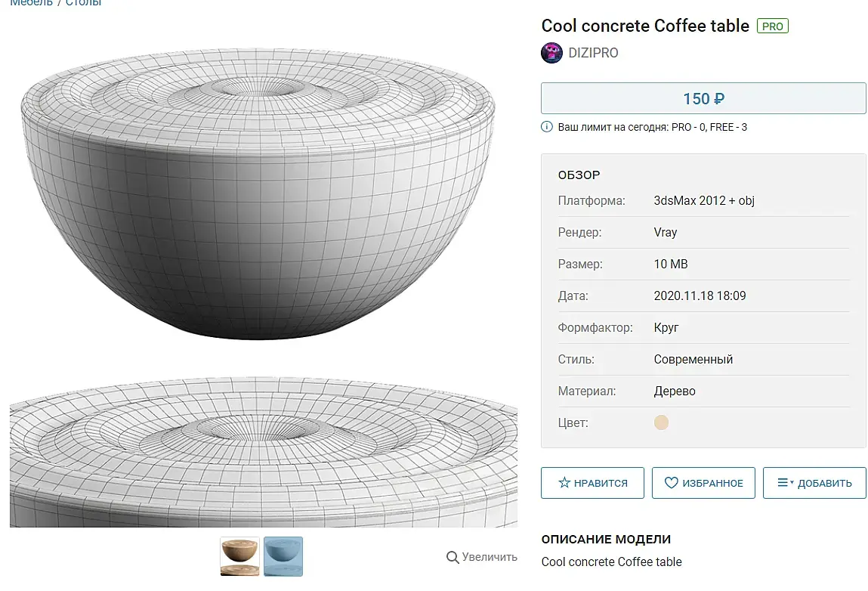
Task: Click the magnifier icon next to Увеличить
Action: [453, 558]
